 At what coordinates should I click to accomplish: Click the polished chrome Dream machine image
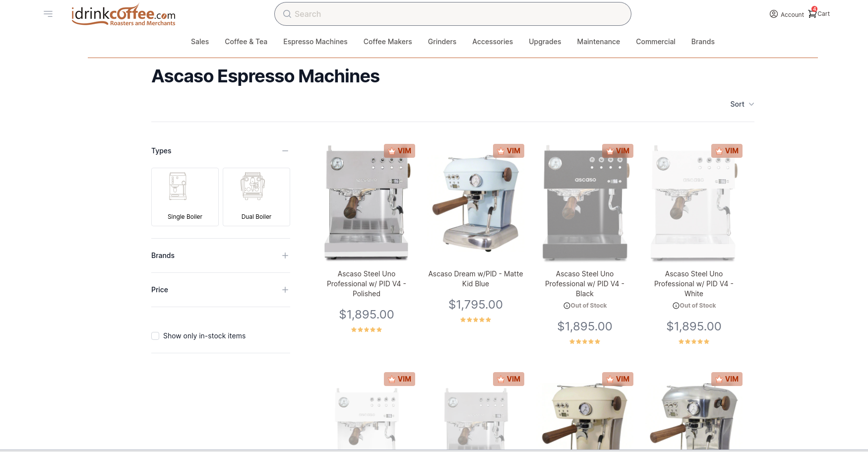[x=694, y=416]
